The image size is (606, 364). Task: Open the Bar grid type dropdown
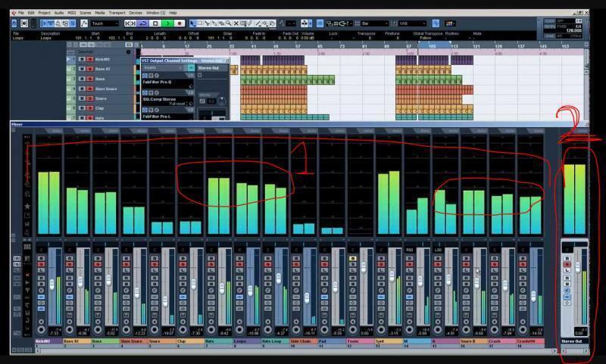[374, 23]
